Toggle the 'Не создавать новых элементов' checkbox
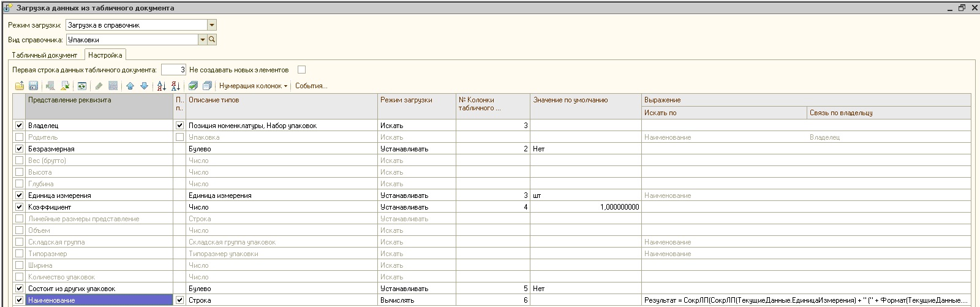980x307 pixels. pos(301,70)
